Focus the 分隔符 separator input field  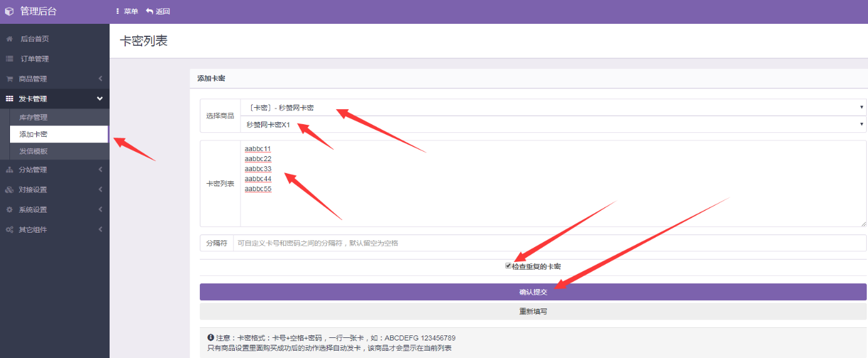point(549,243)
